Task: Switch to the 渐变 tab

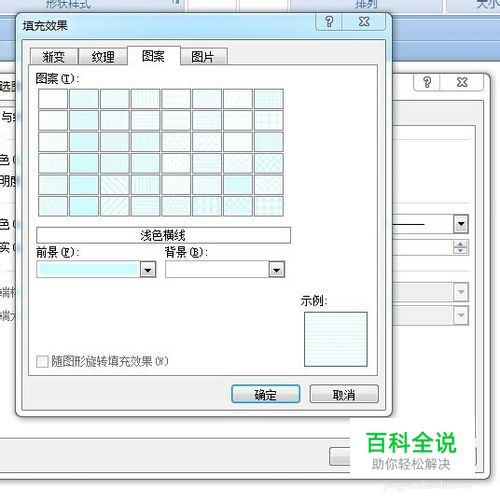Action: [54, 56]
